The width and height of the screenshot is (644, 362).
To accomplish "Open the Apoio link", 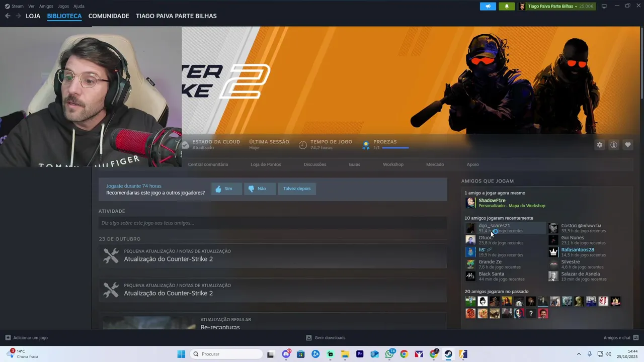I will click(x=473, y=164).
